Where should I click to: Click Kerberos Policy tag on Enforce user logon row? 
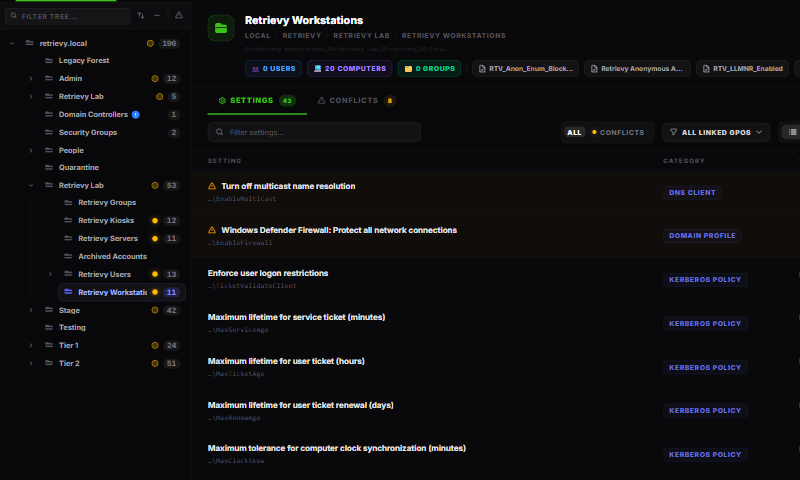[705, 280]
